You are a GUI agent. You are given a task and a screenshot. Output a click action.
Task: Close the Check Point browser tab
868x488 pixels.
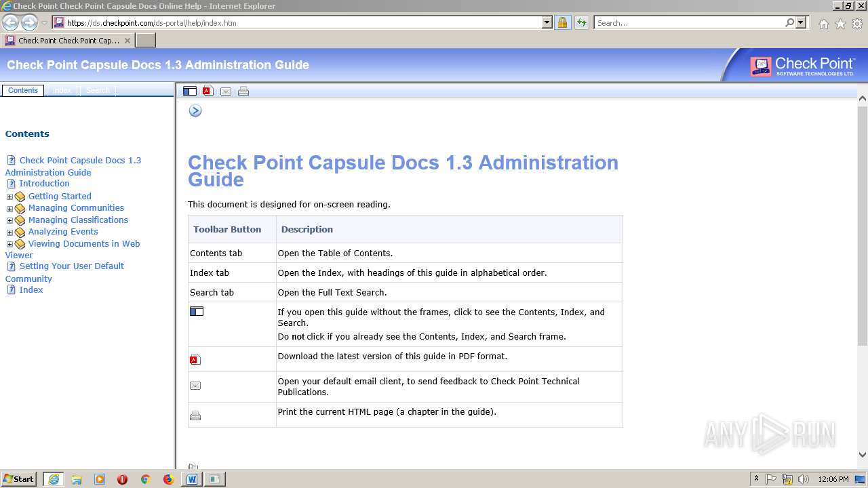point(127,41)
